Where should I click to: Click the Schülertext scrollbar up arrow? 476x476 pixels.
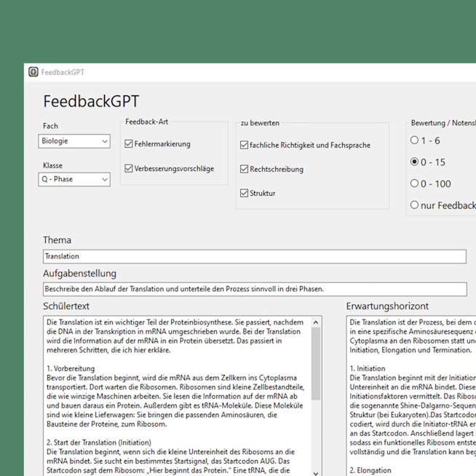point(316,322)
